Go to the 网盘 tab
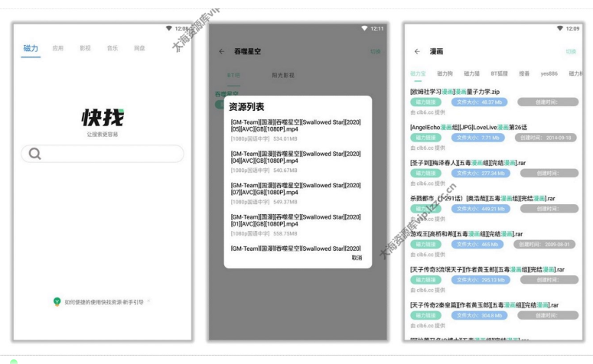 click(139, 48)
